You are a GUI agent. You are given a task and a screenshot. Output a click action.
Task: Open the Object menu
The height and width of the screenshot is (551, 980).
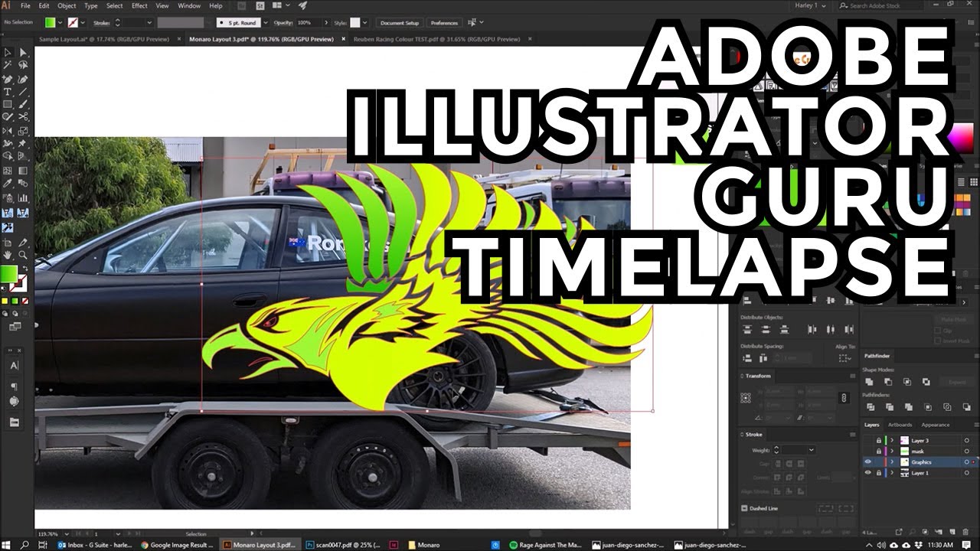pos(67,5)
